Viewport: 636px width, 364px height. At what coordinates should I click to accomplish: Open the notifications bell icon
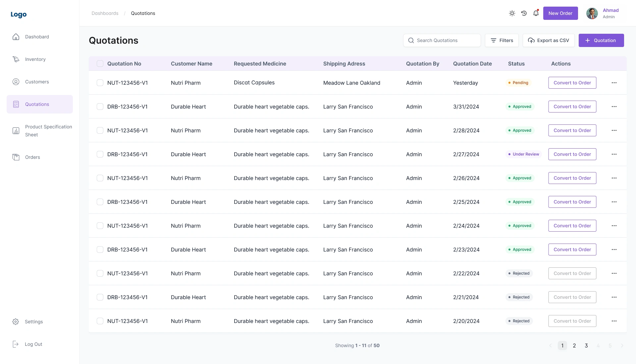point(536,13)
